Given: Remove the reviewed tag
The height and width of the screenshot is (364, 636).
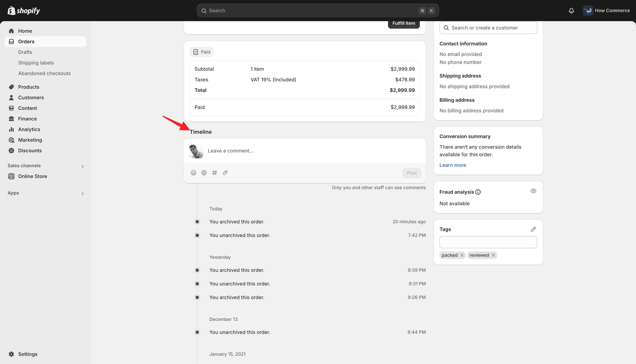Looking at the screenshot, I should 493,255.
